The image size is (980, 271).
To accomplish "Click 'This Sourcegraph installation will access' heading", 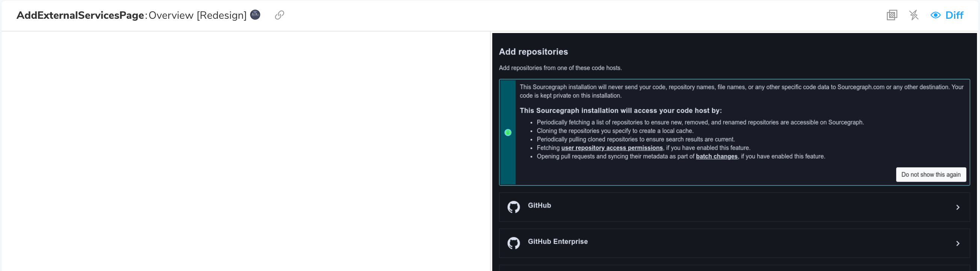I will [x=620, y=111].
